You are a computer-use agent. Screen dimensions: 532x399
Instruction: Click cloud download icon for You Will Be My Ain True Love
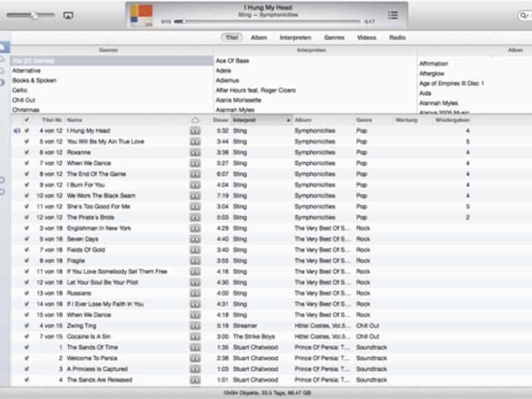pyautogui.click(x=195, y=142)
